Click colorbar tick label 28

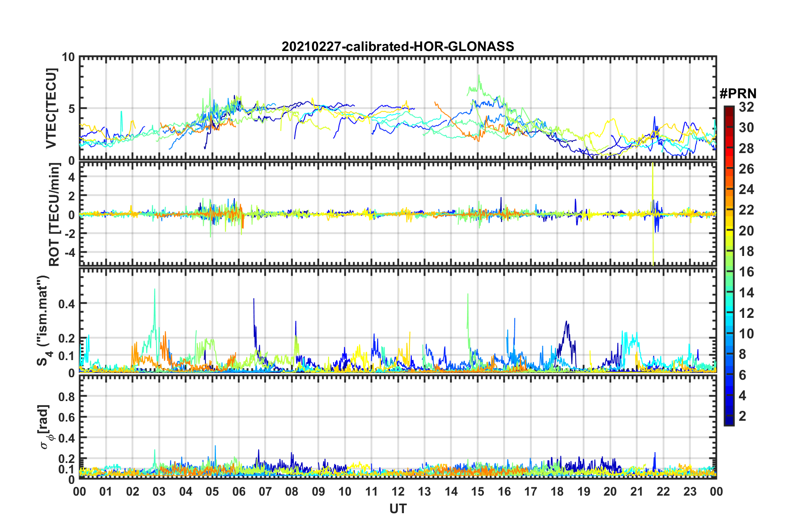(746, 148)
